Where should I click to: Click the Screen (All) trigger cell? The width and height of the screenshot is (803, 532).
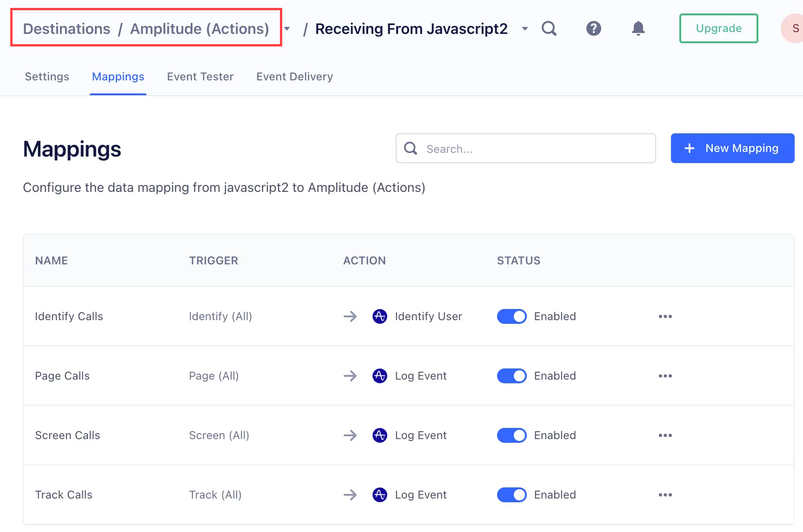point(219,435)
